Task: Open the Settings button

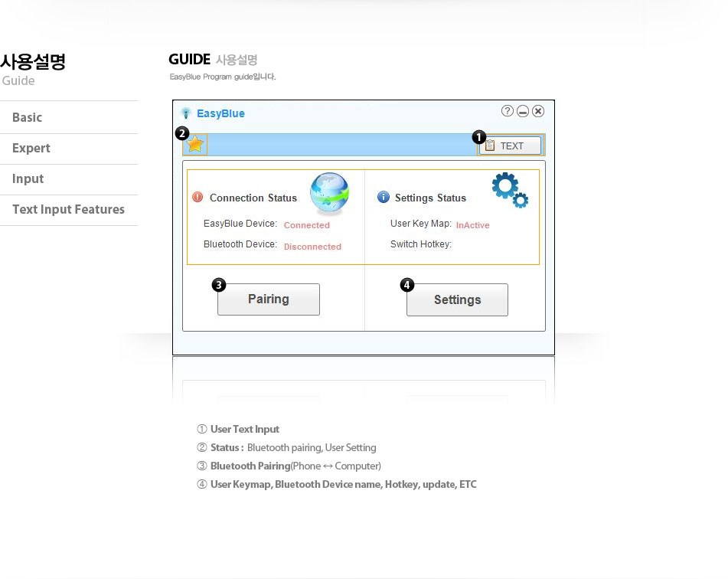Action: (x=457, y=300)
